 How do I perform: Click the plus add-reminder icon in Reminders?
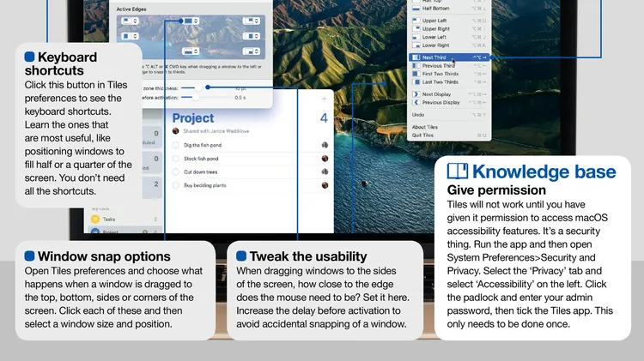(x=324, y=99)
